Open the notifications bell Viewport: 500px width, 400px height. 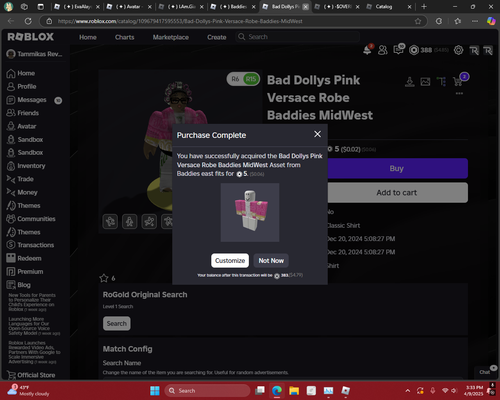pyautogui.click(x=367, y=50)
